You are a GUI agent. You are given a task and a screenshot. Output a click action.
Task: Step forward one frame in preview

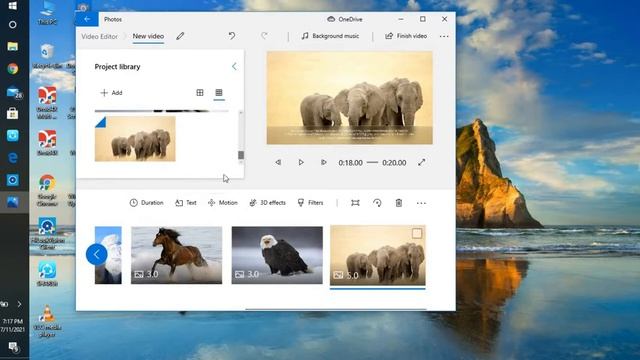323,162
